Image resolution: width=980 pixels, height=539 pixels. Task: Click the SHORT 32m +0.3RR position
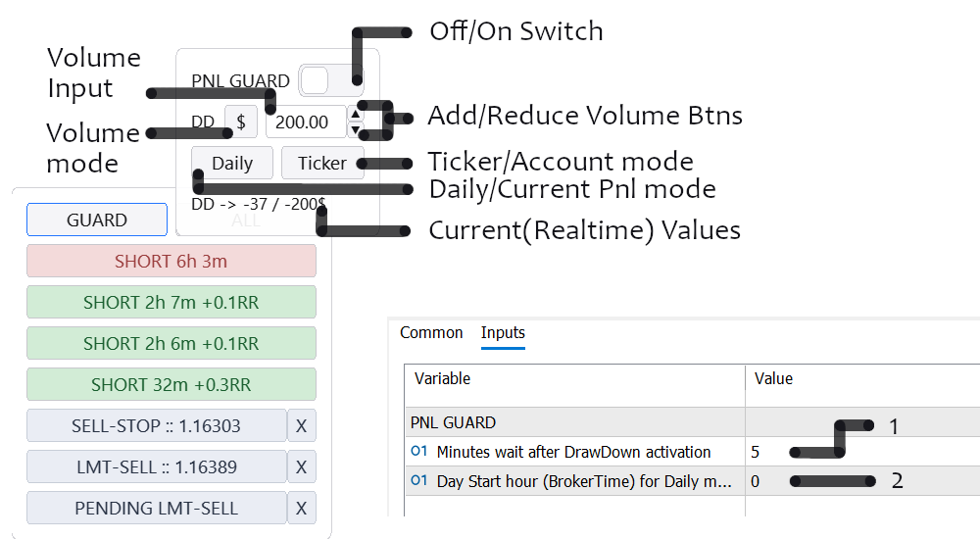pos(171,385)
